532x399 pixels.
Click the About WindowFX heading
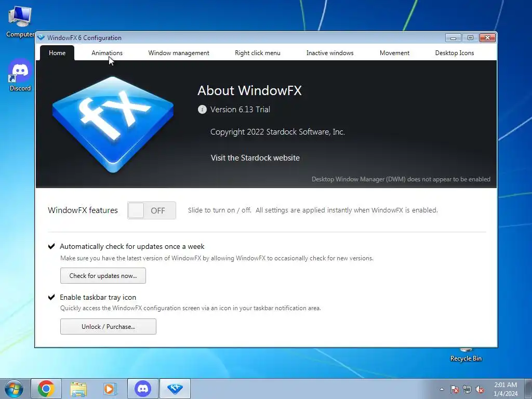[249, 90]
